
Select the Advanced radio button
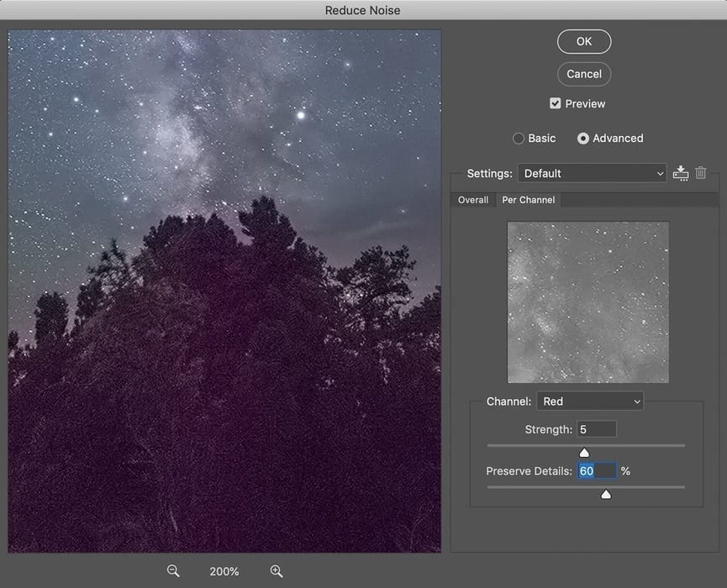click(582, 139)
